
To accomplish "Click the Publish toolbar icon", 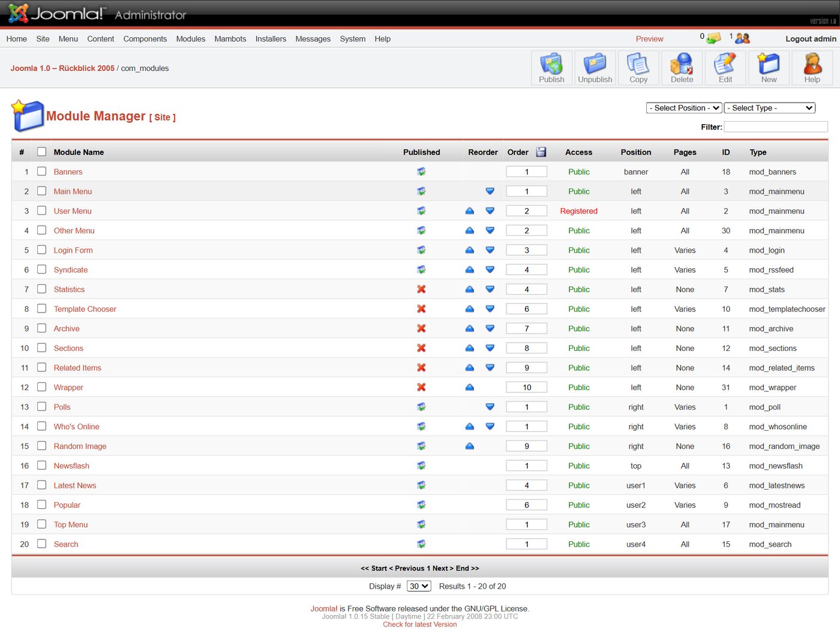I will [x=551, y=68].
